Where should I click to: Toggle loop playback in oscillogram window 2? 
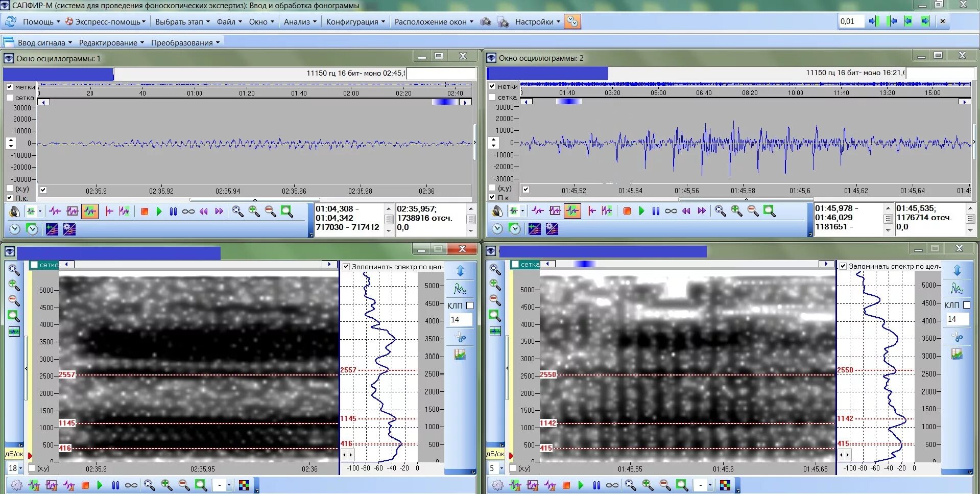pyautogui.click(x=671, y=210)
